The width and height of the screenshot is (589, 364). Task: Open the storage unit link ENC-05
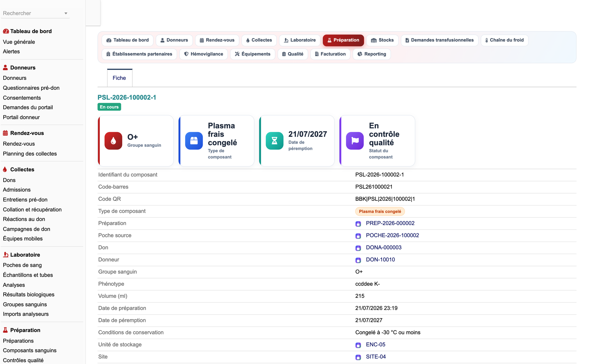click(x=375, y=344)
